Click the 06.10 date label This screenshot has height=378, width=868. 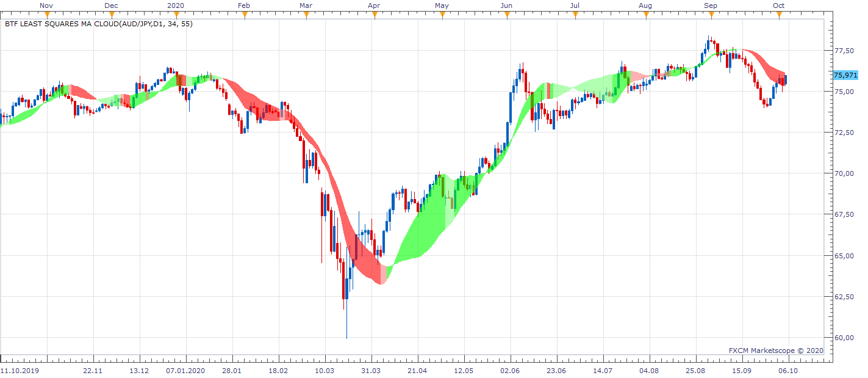(788, 371)
